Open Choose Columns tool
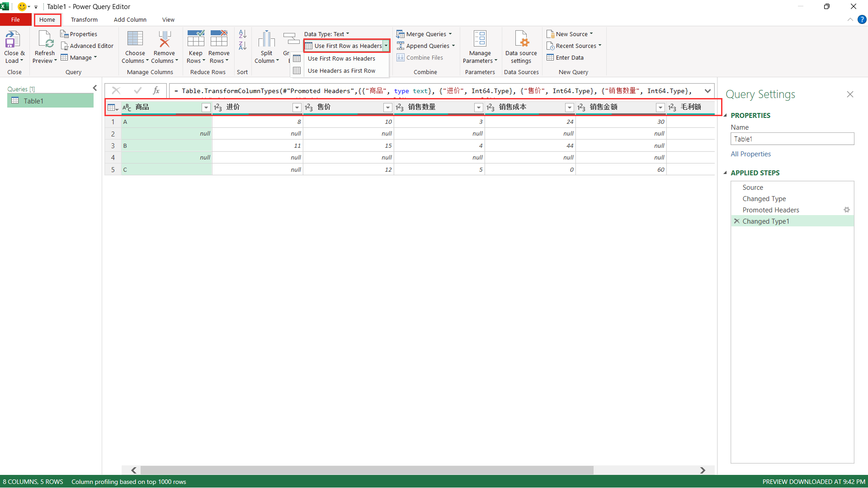 [135, 40]
